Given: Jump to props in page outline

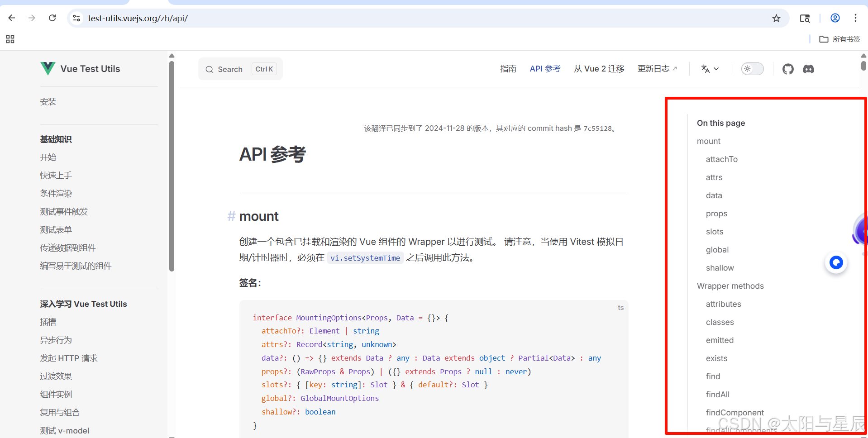Looking at the screenshot, I should 717,214.
